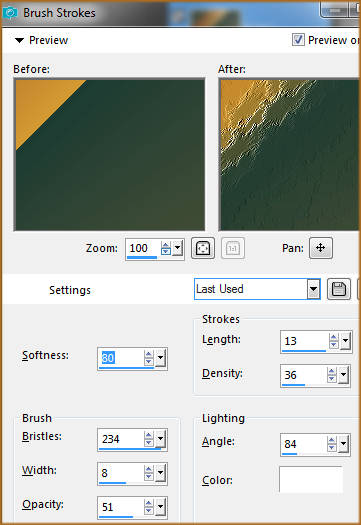Click the Pan navigate button
The image size is (361, 525).
click(321, 248)
